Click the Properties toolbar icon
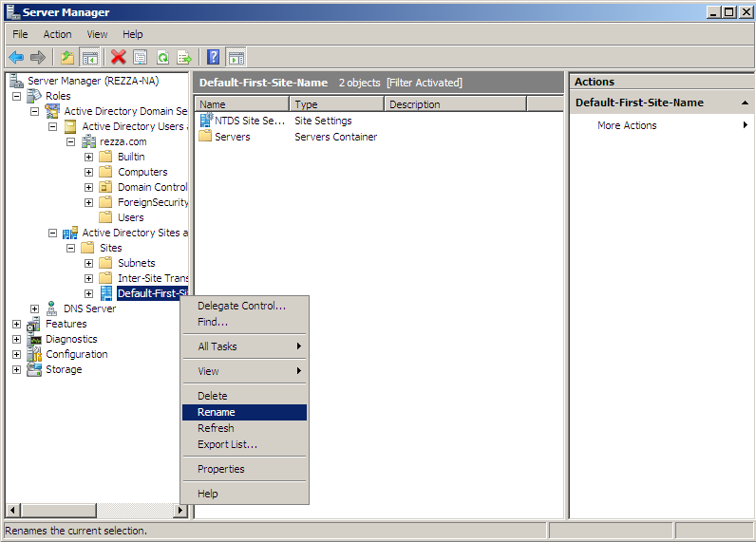756x542 pixels. [141, 58]
